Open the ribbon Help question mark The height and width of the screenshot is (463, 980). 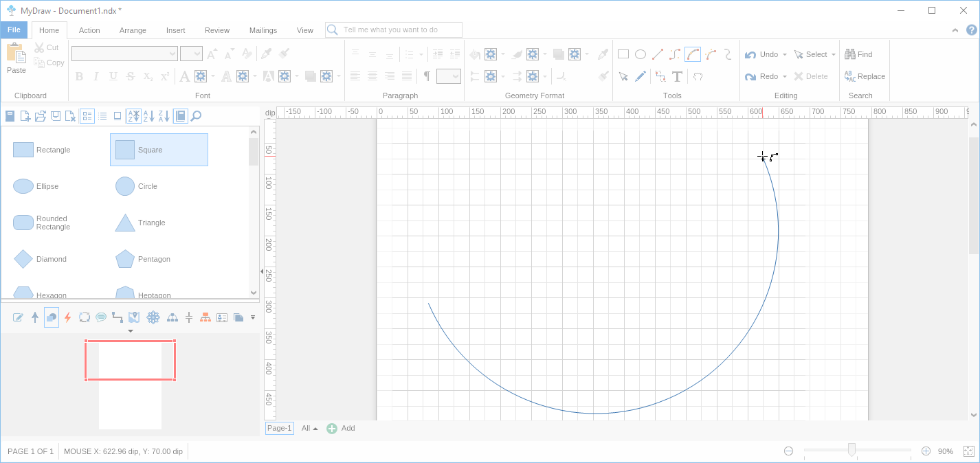point(972,30)
